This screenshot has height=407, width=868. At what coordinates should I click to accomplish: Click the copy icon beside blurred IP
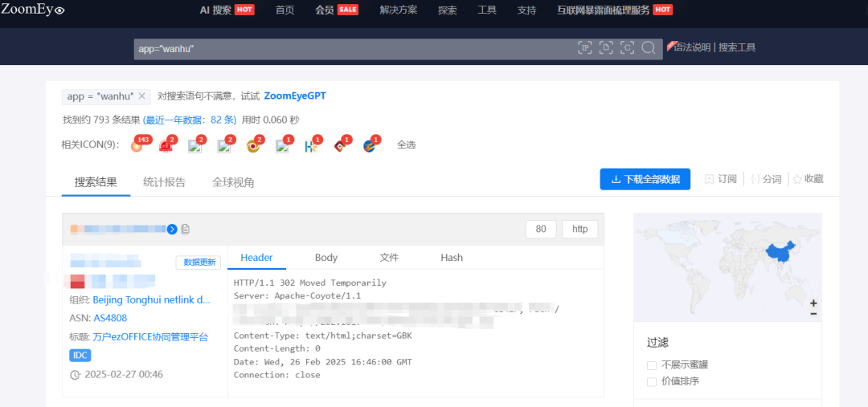(x=186, y=229)
